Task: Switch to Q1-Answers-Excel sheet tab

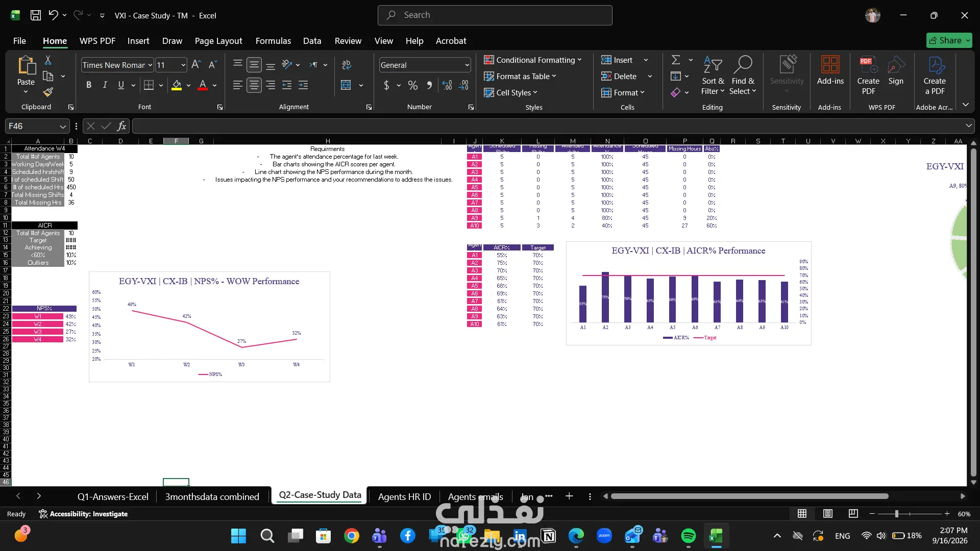Action: pyautogui.click(x=113, y=496)
